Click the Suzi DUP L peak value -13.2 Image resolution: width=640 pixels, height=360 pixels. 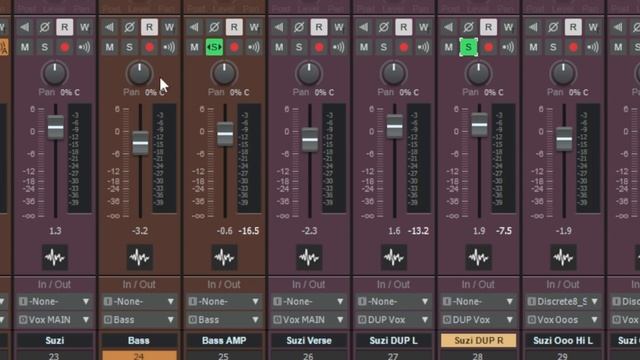(x=418, y=231)
